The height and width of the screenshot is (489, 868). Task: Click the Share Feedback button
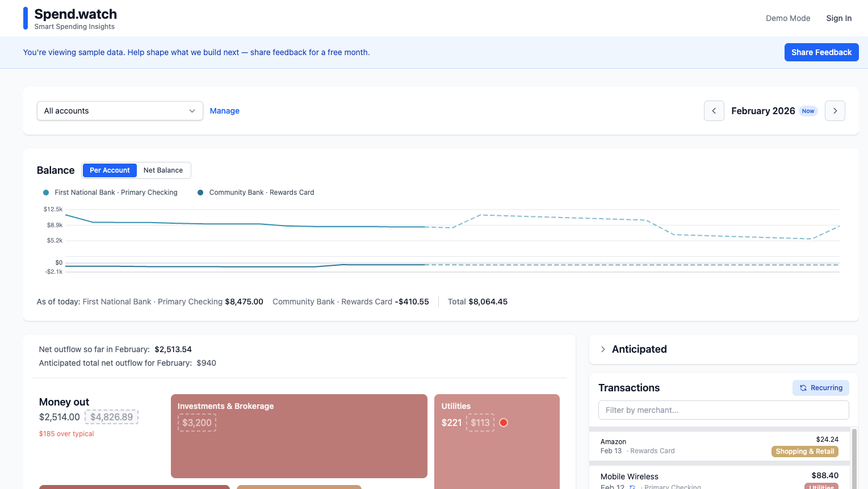coord(821,52)
